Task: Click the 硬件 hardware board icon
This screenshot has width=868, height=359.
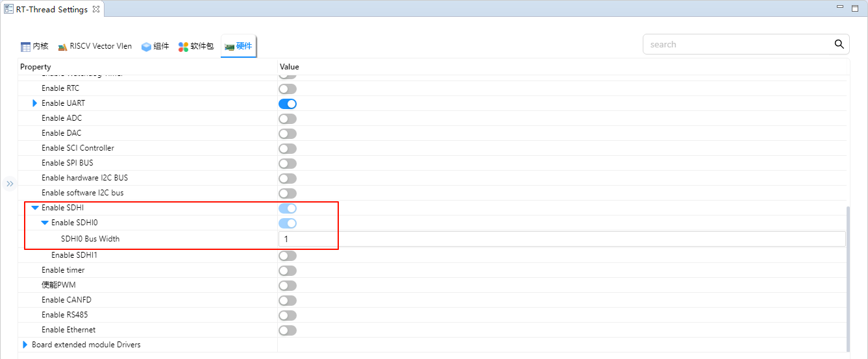Action: pyautogui.click(x=229, y=47)
